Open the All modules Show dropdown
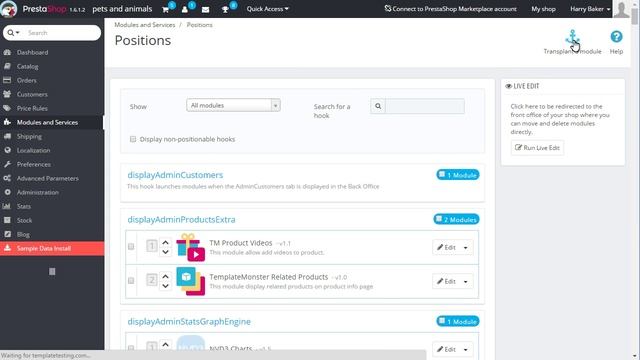Screen dimensions: 640x360 (233, 105)
